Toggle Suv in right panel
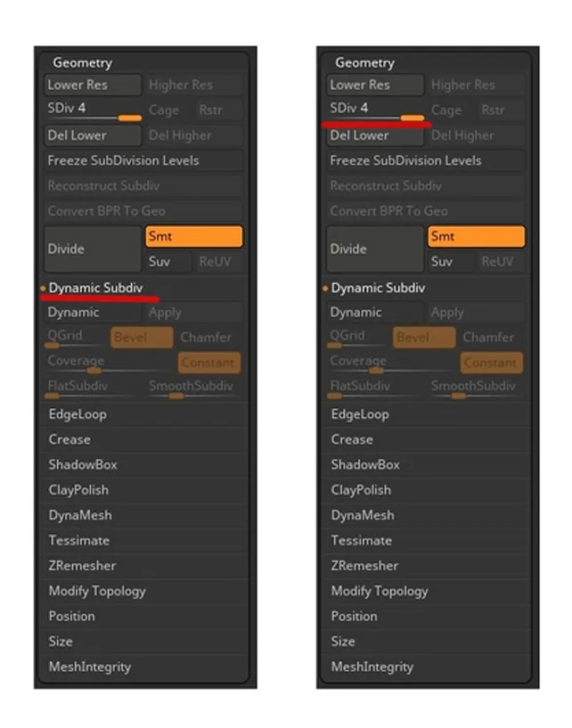Screen dimensions: 572x728 click(450, 262)
